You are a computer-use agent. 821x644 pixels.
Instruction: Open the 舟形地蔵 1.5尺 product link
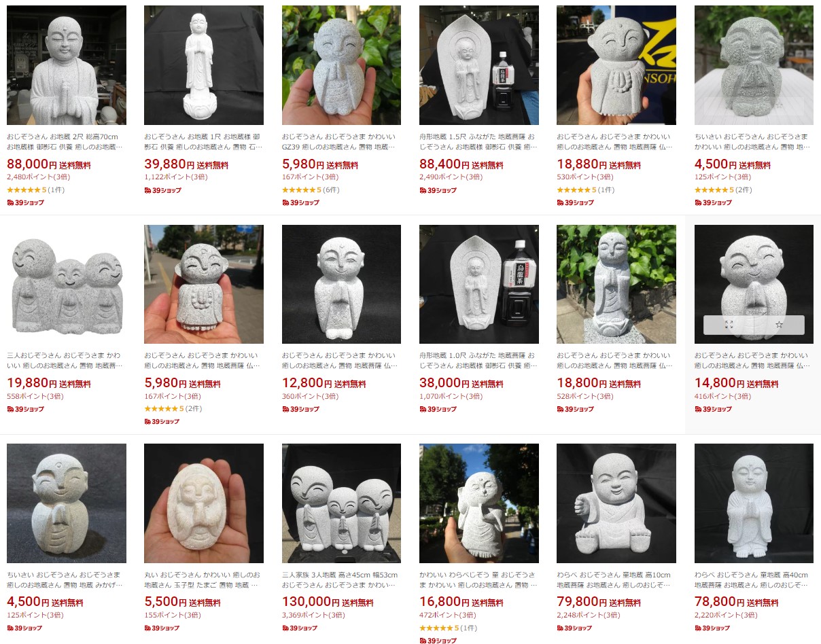pyautogui.click(x=478, y=141)
